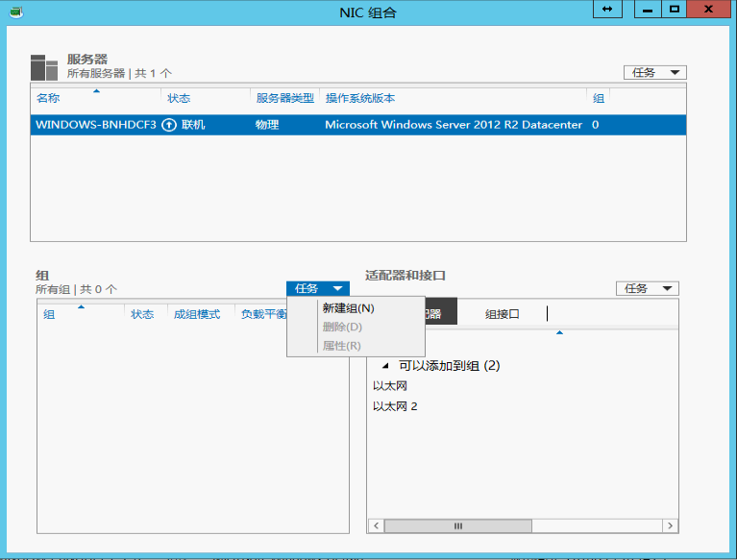Sort servers by 名称 column
Image resolution: width=737 pixels, height=560 pixels.
48,98
